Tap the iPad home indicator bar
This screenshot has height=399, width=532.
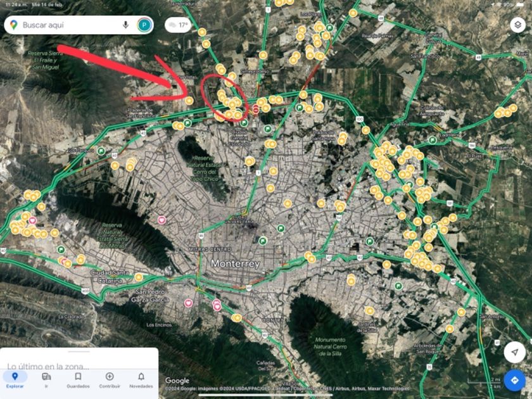click(x=265, y=395)
